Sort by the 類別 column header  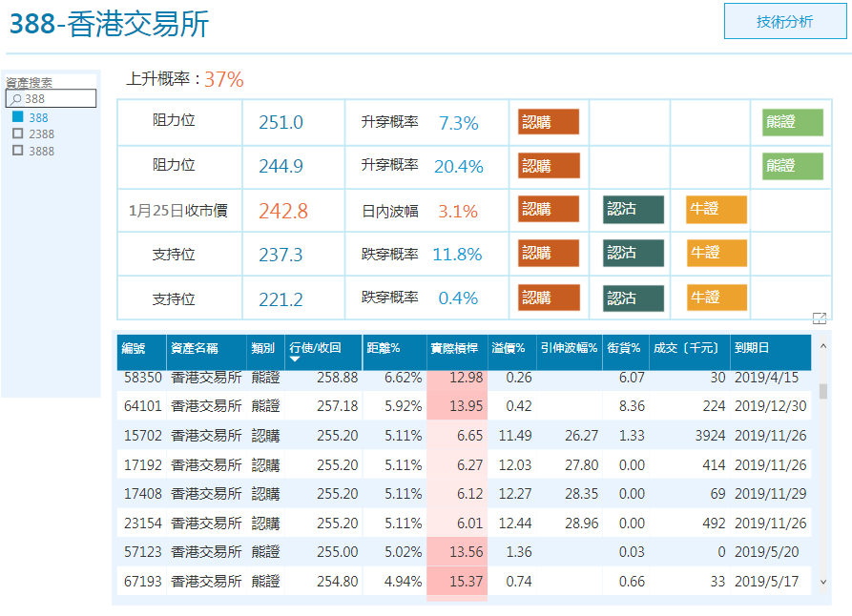click(265, 352)
